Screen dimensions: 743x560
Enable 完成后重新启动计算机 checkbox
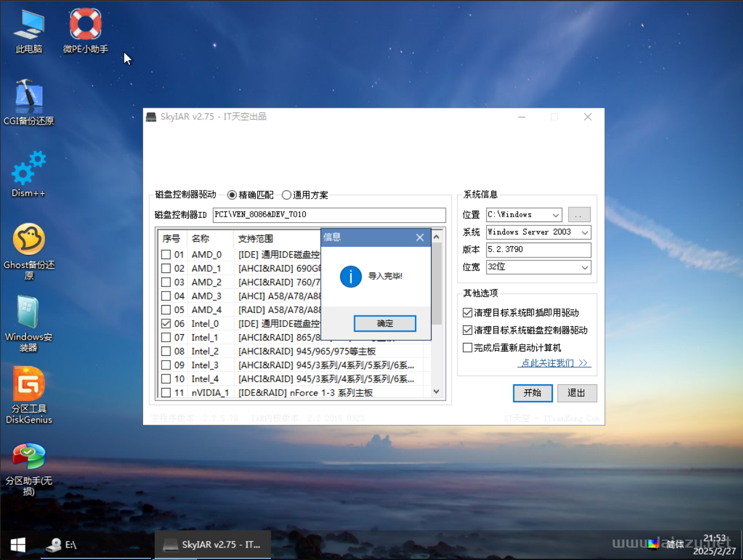[467, 348]
